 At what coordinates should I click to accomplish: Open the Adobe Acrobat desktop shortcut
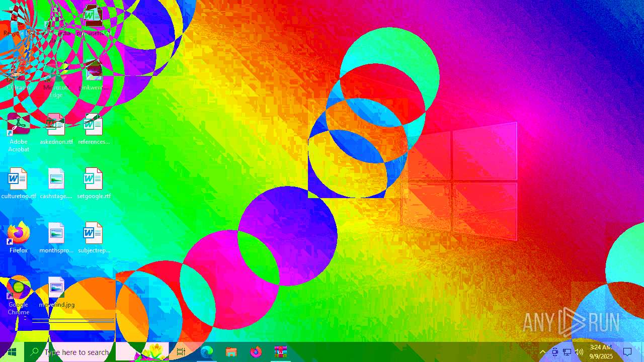pyautogui.click(x=19, y=133)
